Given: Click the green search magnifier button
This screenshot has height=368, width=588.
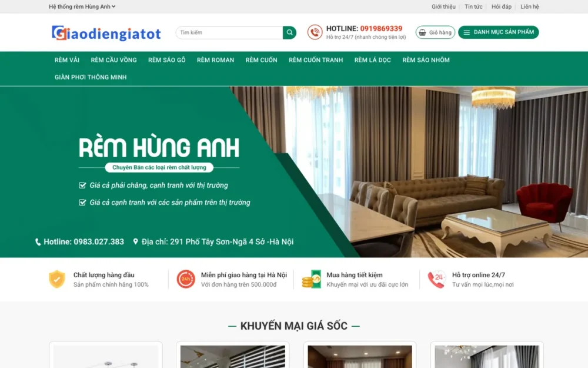Looking at the screenshot, I should 289,32.
